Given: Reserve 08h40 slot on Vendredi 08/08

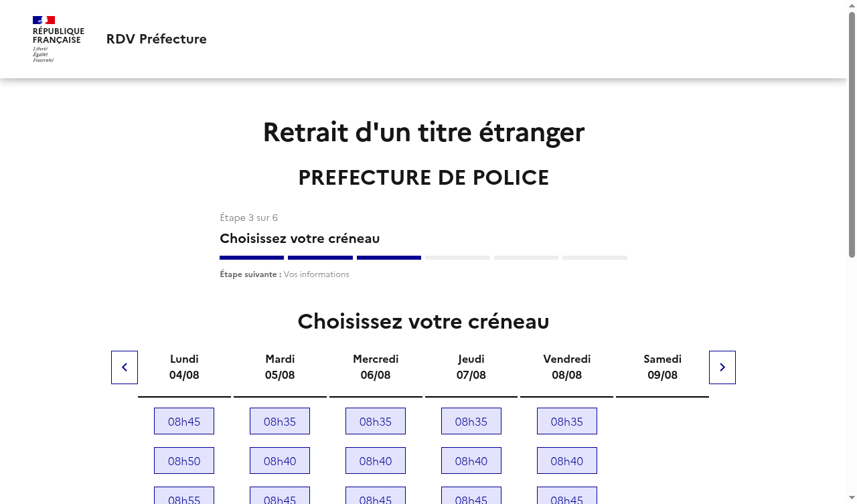Looking at the screenshot, I should (x=567, y=460).
